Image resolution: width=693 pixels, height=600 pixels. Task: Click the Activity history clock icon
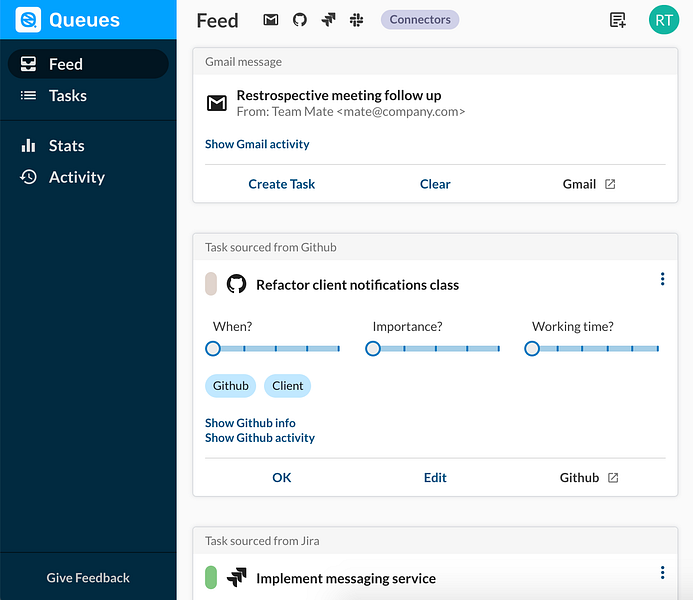coord(28,177)
